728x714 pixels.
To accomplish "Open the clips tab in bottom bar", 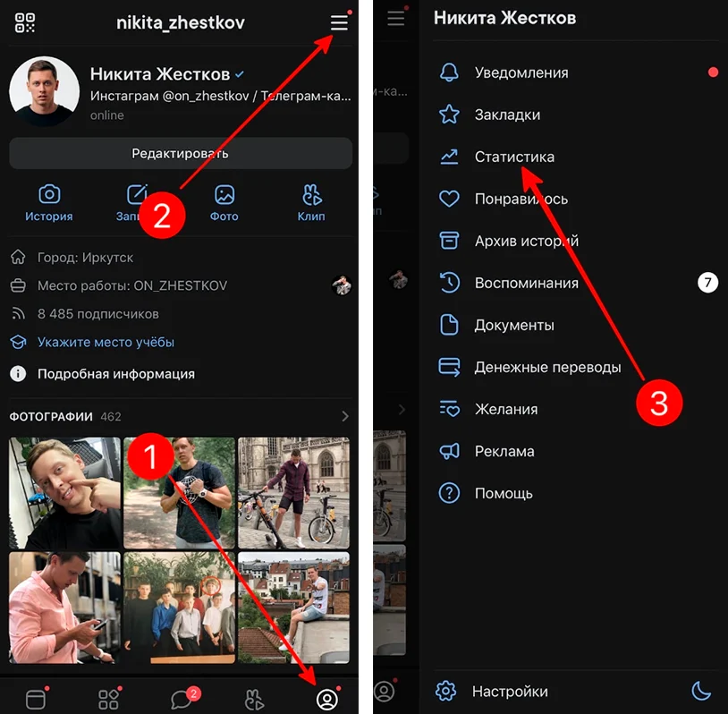I will [x=254, y=699].
